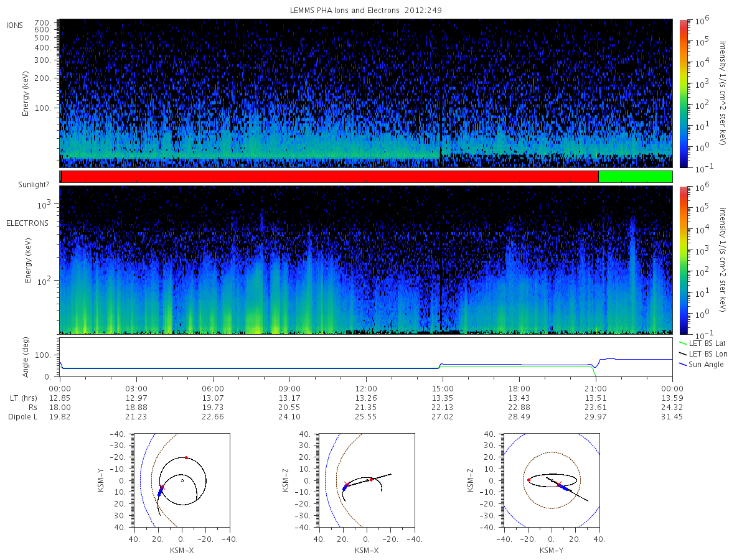Click the electrons intensity color scale bar

pos(683,259)
